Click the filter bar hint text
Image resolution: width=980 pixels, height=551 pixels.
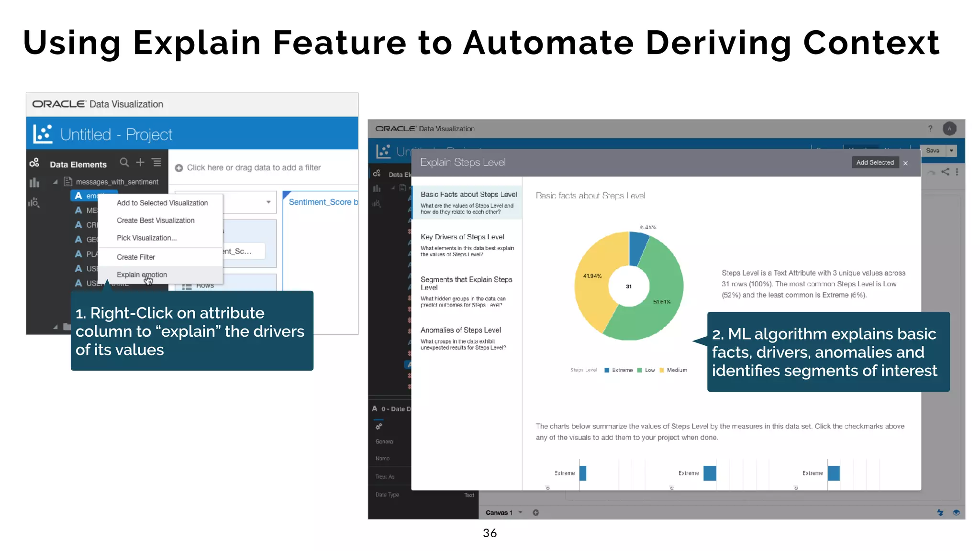click(254, 168)
